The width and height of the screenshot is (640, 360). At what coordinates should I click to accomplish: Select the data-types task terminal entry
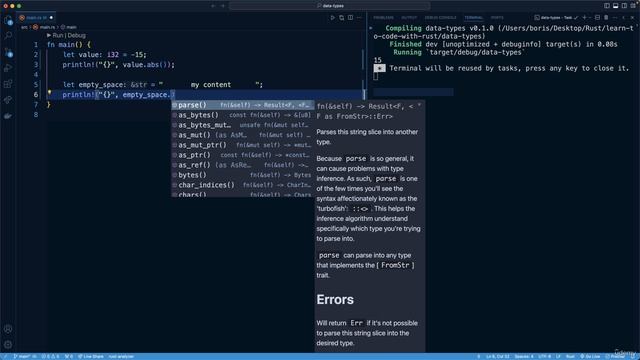(x=556, y=18)
